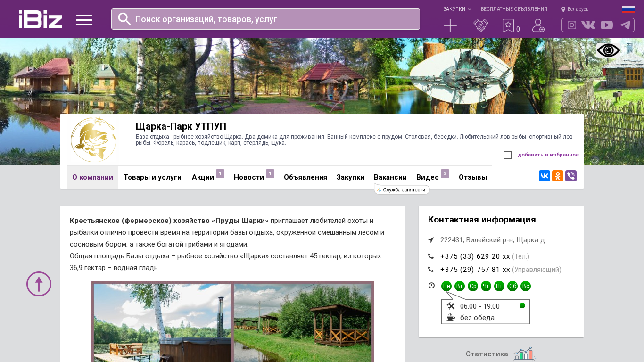The height and width of the screenshot is (362, 644).
Task: Click the добавить в избранное link text
Action: (x=548, y=155)
